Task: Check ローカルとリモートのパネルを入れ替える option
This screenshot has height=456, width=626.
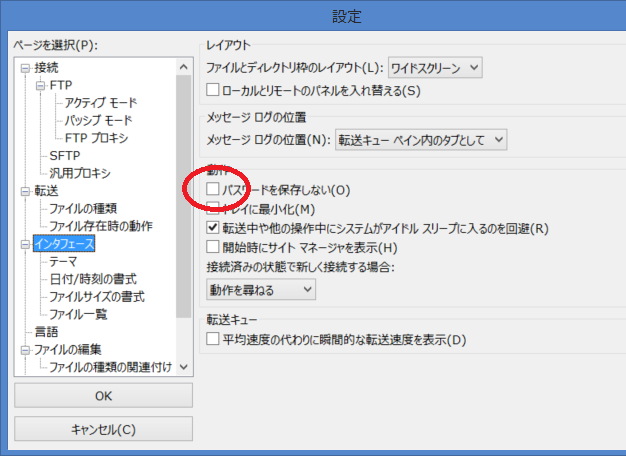Action: 213,91
